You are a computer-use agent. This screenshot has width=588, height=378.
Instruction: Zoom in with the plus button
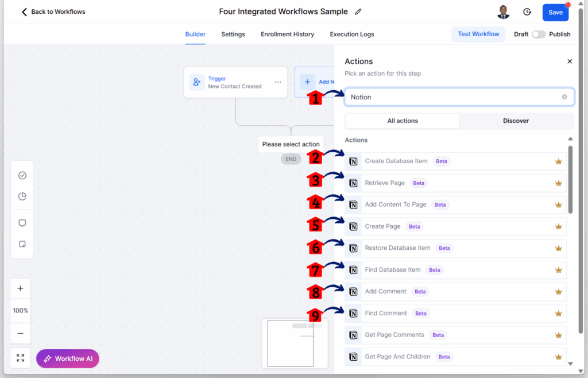click(x=21, y=288)
